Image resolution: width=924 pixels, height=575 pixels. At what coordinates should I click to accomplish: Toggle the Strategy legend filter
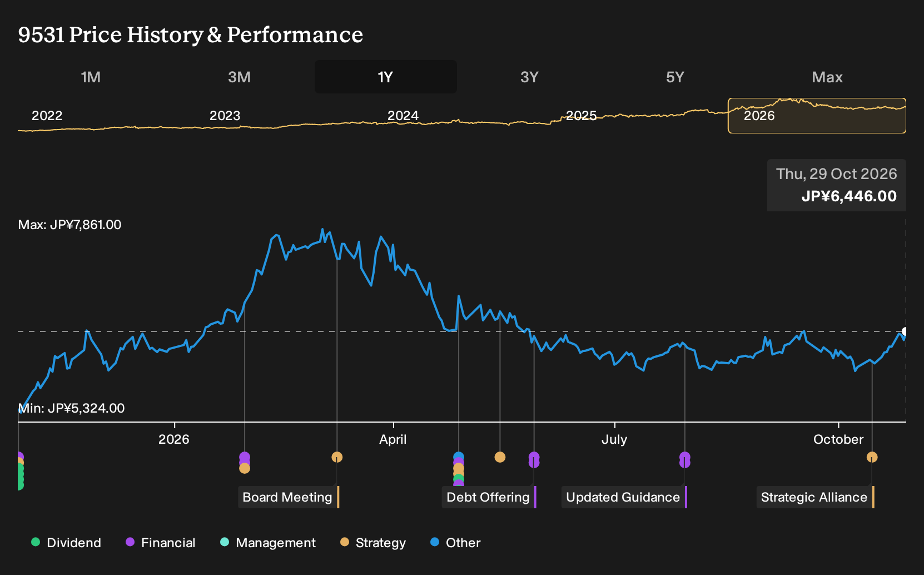coord(373,543)
